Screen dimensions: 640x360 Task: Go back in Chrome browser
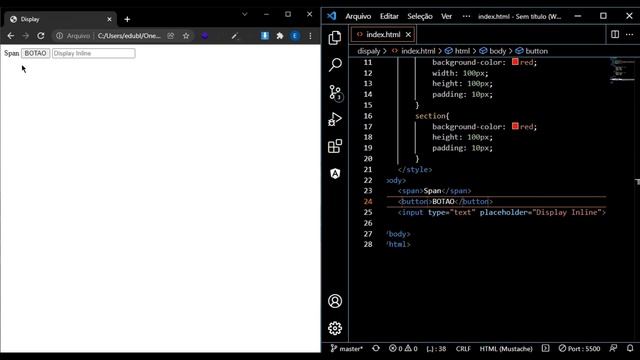coord(11,36)
